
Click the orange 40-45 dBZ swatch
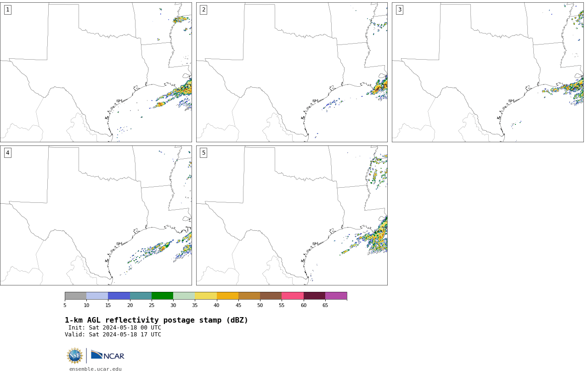point(227,296)
